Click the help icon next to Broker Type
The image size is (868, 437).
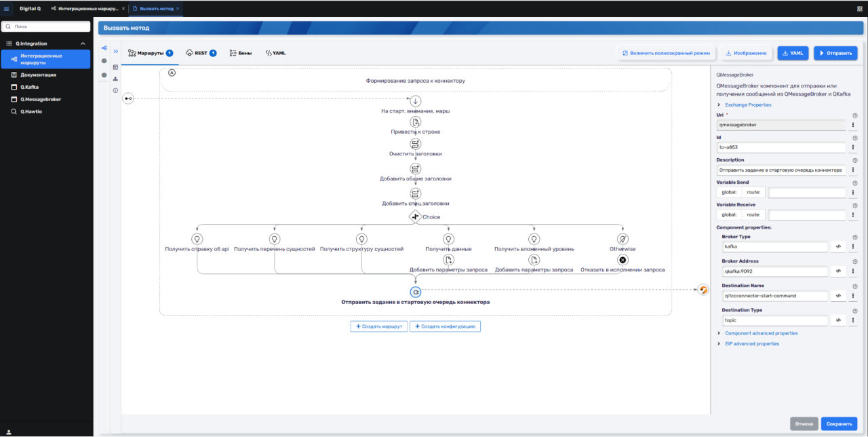pyautogui.click(x=854, y=237)
